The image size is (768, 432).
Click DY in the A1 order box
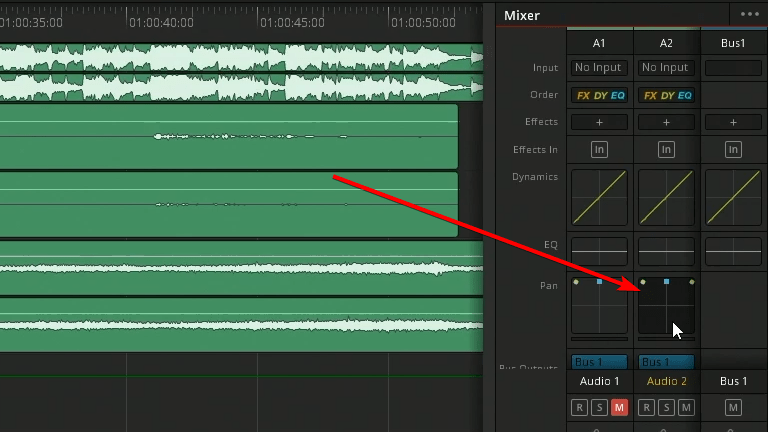[600, 96]
